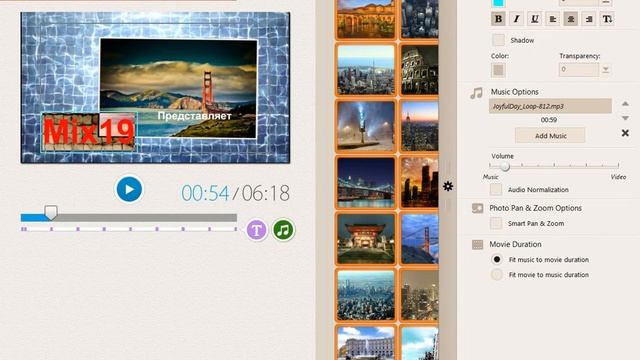640x360 pixels.
Task: Click the 00:59 track duration text
Action: point(549,120)
